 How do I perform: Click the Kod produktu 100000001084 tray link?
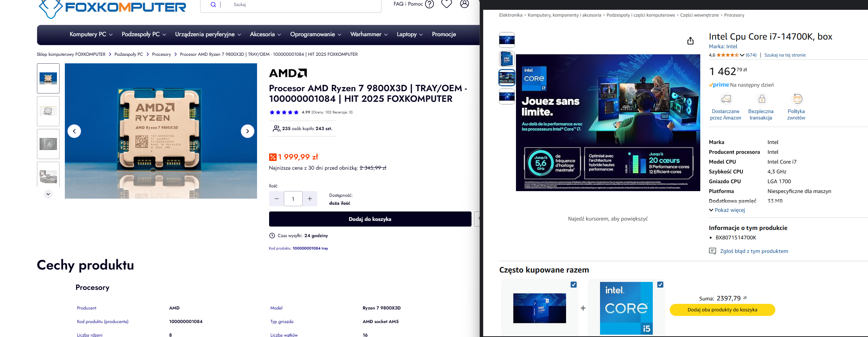(299, 248)
